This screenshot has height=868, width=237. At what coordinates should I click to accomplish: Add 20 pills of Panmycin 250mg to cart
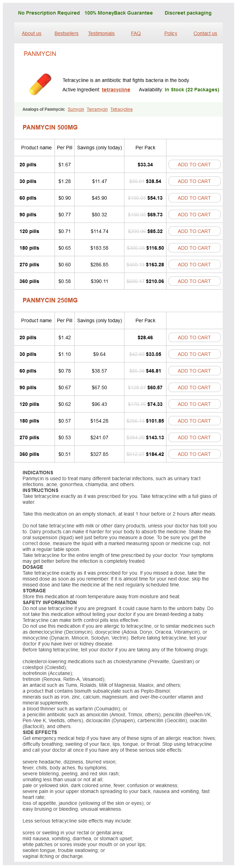tap(194, 337)
